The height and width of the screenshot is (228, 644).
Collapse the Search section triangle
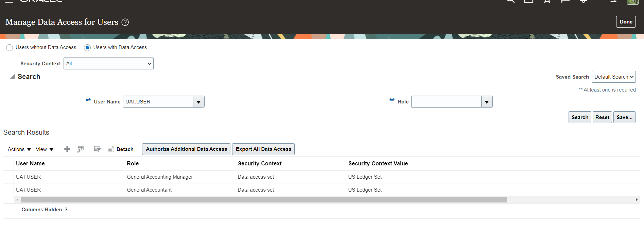coord(13,77)
